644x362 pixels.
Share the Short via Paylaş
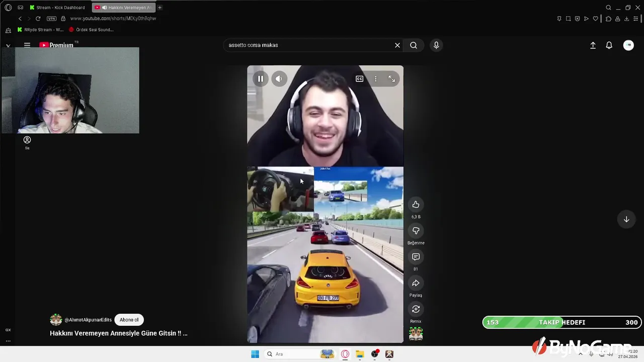tap(416, 283)
